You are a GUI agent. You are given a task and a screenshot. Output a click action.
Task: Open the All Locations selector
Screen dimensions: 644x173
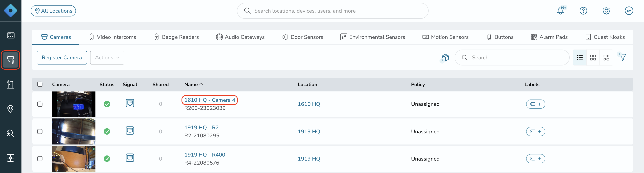click(x=53, y=11)
